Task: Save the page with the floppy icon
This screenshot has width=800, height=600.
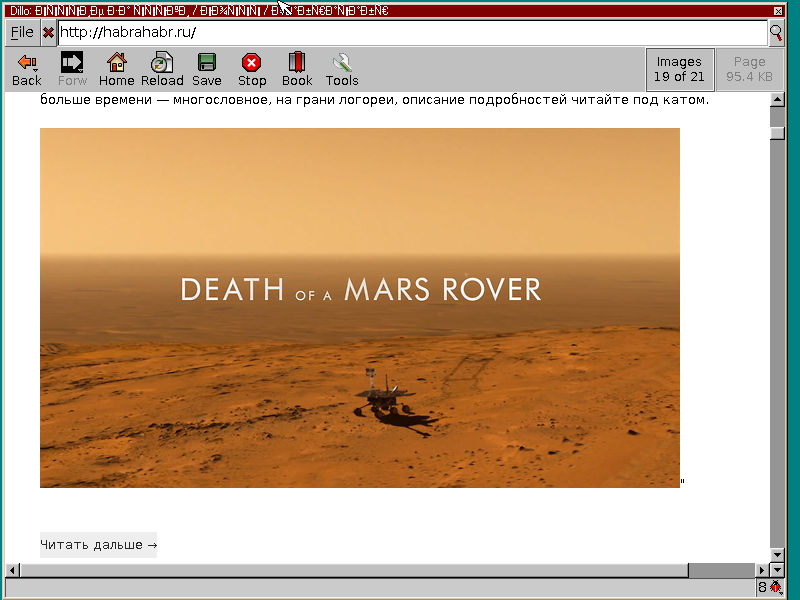Action: pos(207,69)
